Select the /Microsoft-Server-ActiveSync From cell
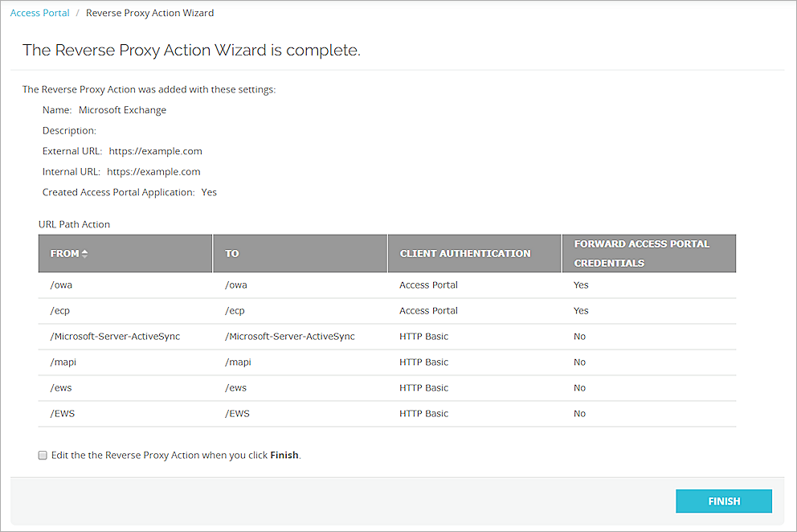The width and height of the screenshot is (797, 532). [x=115, y=337]
